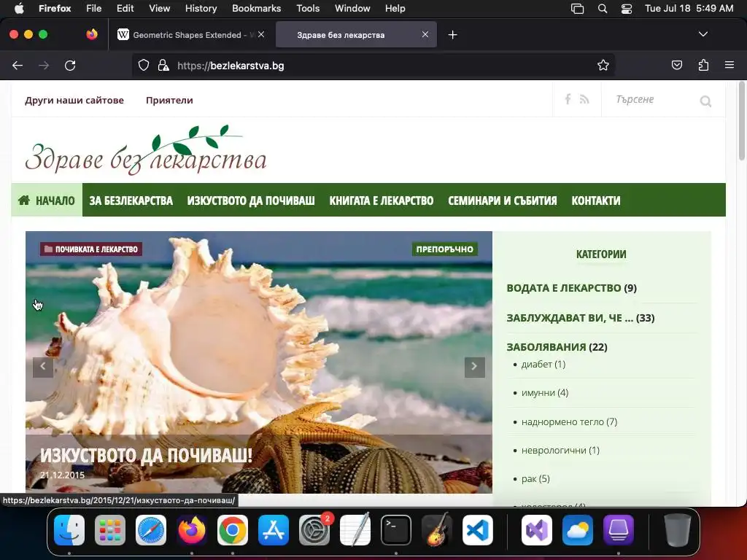747x560 pixels.
Task: Open the НАЧАЛО home nav item
Action: [47, 201]
